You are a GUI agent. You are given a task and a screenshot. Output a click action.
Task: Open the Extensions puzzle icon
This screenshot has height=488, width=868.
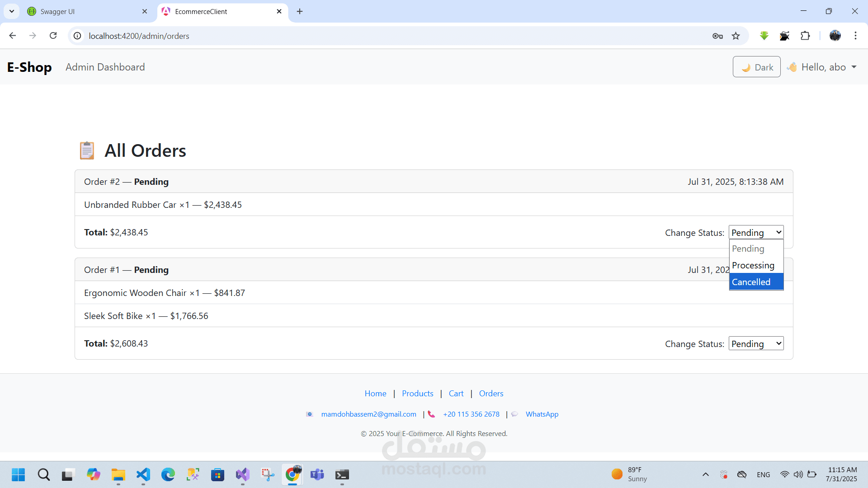[x=805, y=36]
